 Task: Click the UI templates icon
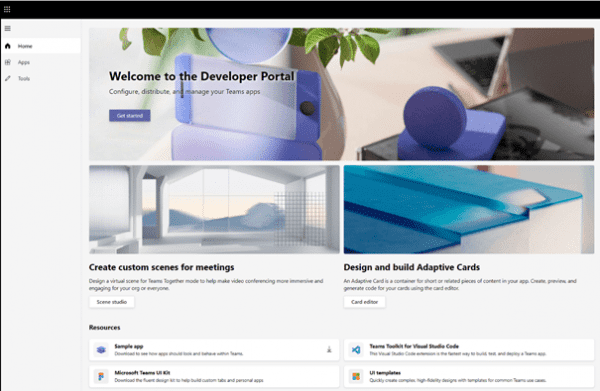pyautogui.click(x=356, y=376)
